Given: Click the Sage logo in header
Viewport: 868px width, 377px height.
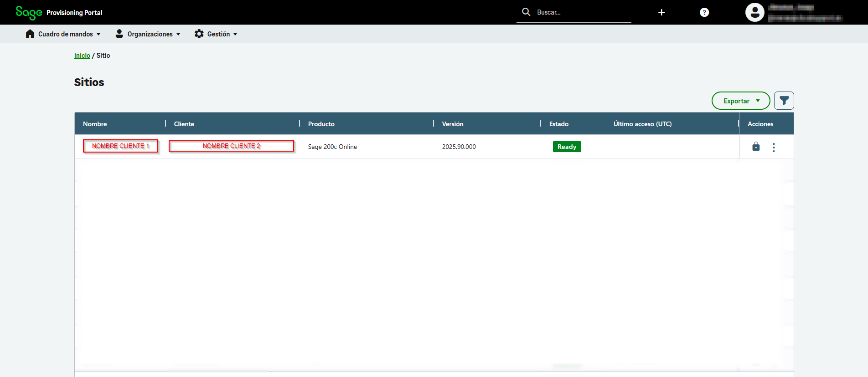Looking at the screenshot, I should 29,12.
